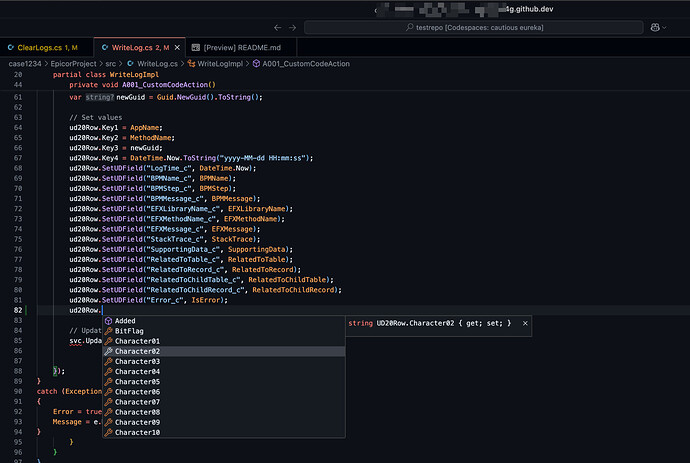Open the Copilot icon next to search bar
The height and width of the screenshot is (463, 690).
coord(655,28)
